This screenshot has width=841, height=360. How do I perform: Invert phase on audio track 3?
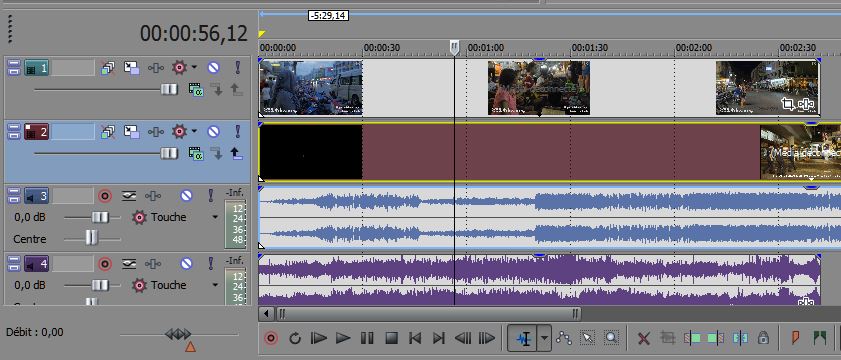(x=129, y=196)
